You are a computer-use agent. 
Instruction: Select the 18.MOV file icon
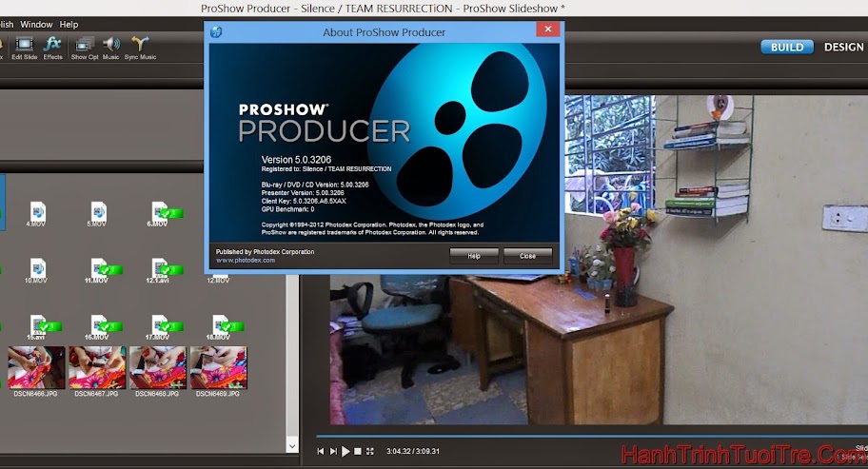tap(223, 327)
